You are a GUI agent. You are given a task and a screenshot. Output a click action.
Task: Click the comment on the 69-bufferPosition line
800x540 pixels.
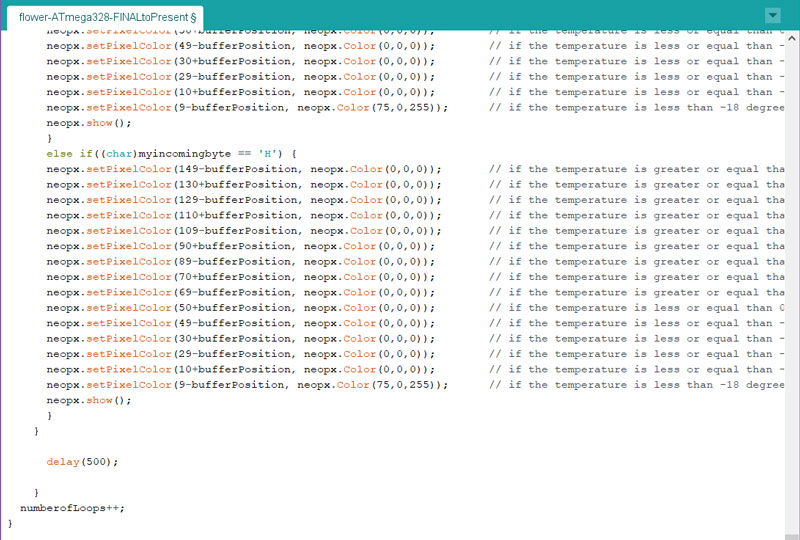[637, 292]
